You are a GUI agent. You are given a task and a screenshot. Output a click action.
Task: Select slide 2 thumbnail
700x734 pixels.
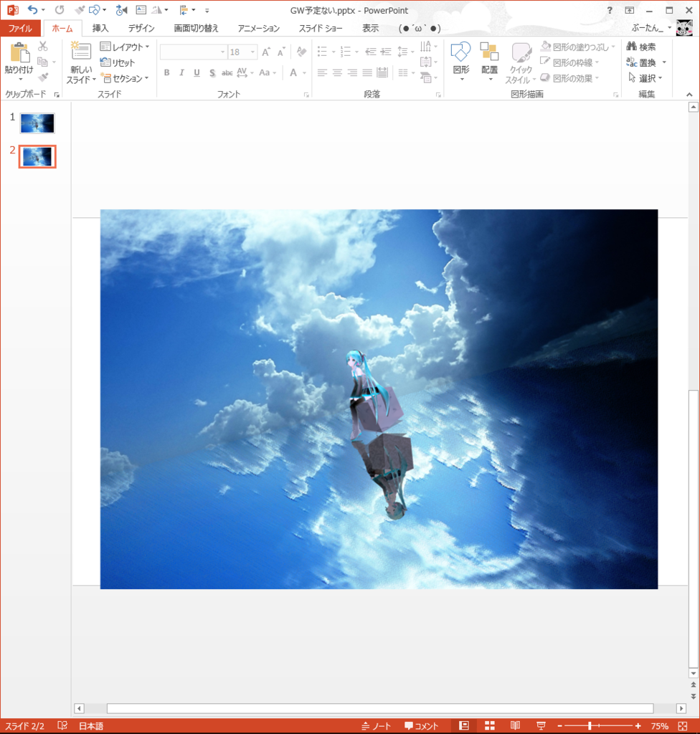tap(37, 156)
